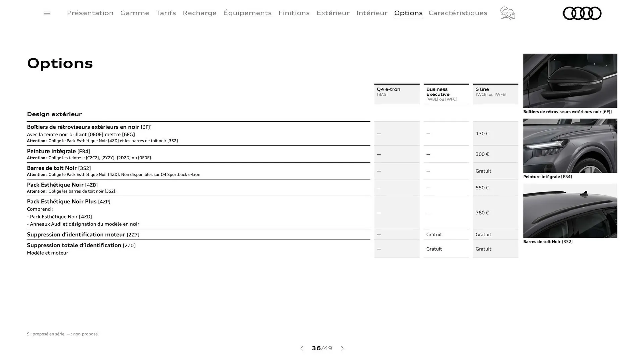The image size is (644, 362).
Task: Go to previous page with left chevron
Action: coord(301,348)
